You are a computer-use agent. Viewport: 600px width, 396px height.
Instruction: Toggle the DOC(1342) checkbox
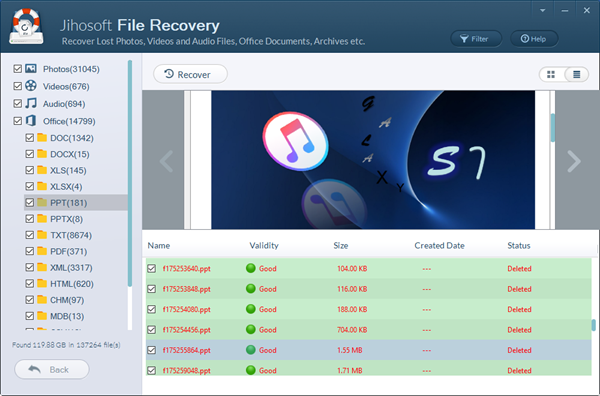[29, 138]
